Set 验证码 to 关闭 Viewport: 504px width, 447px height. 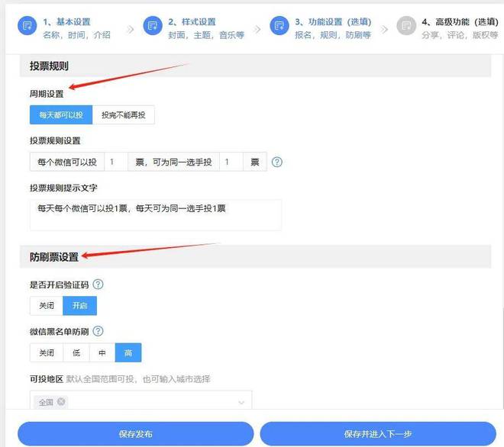click(47, 305)
